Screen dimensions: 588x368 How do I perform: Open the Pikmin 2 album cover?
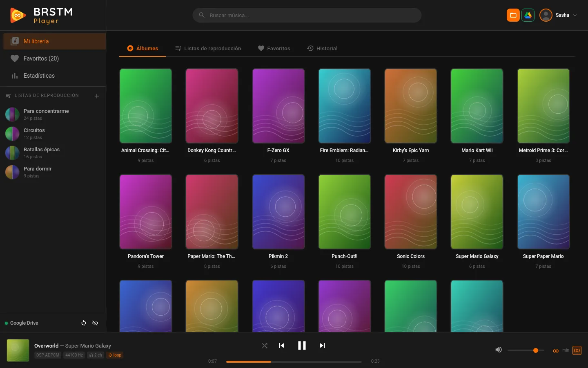pyautogui.click(x=278, y=212)
